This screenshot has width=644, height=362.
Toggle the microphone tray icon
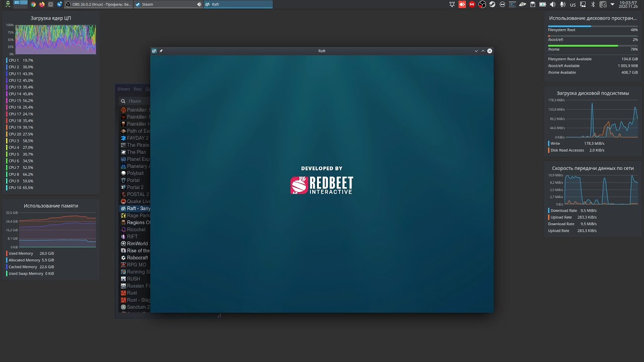(x=563, y=4)
